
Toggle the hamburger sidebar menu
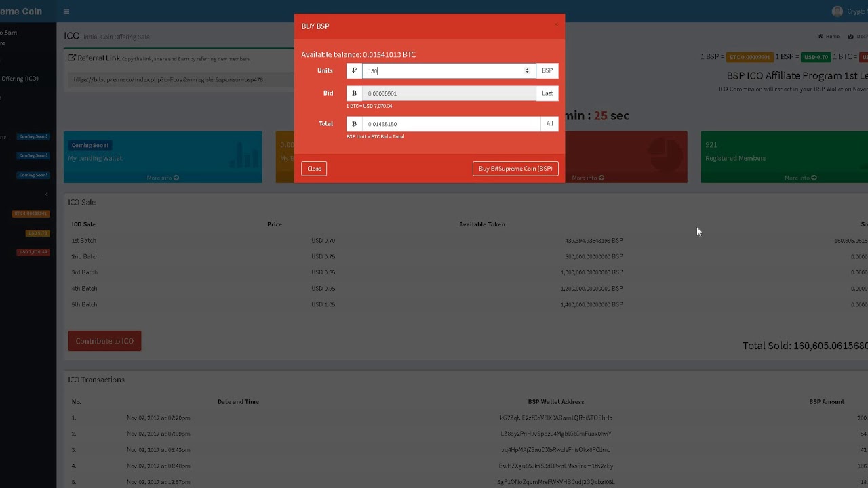66,12
